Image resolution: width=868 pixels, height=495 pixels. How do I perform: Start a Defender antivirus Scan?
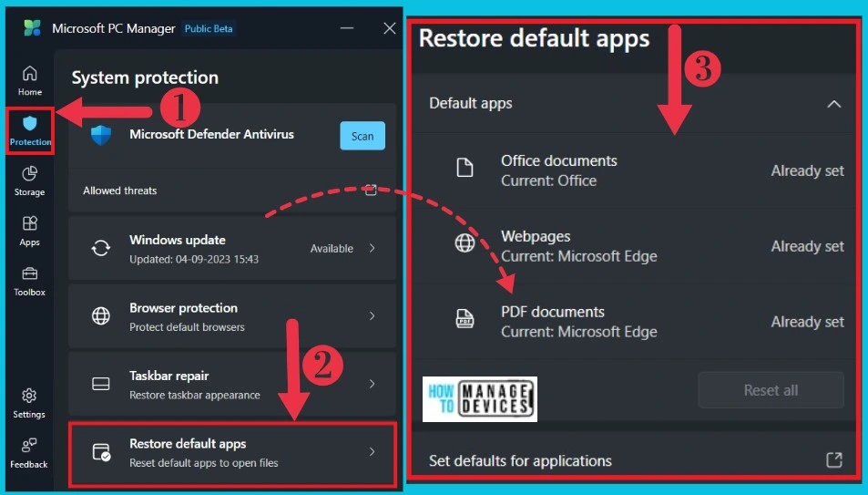tap(363, 136)
